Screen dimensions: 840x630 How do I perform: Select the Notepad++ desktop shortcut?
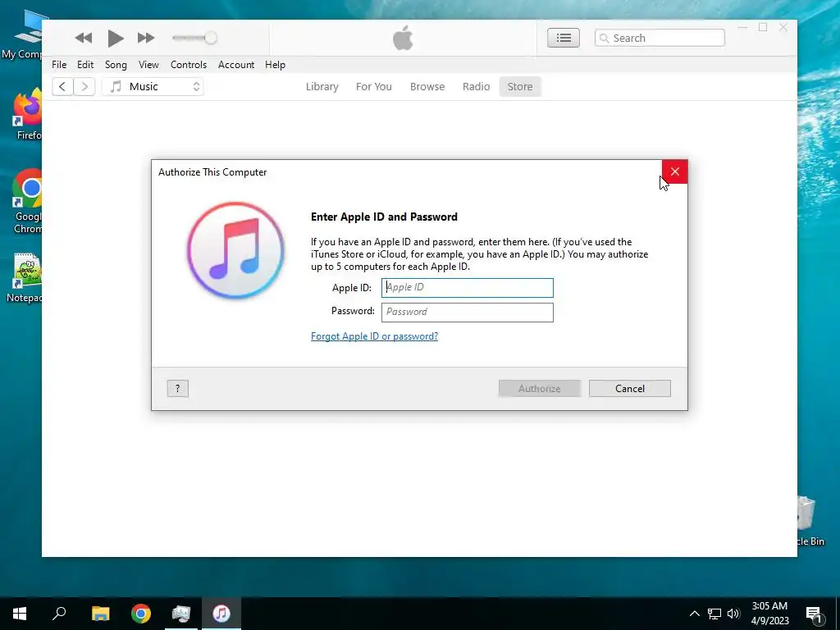tap(25, 277)
